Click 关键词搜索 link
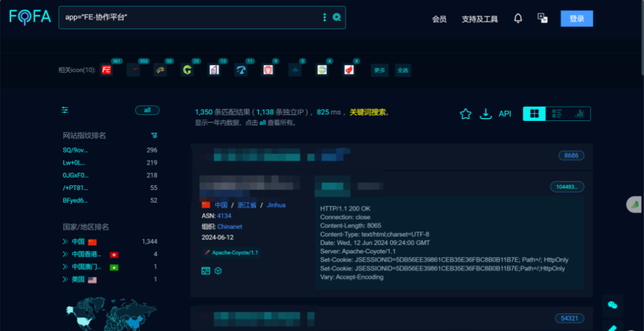The width and height of the screenshot is (644, 331). coord(368,112)
